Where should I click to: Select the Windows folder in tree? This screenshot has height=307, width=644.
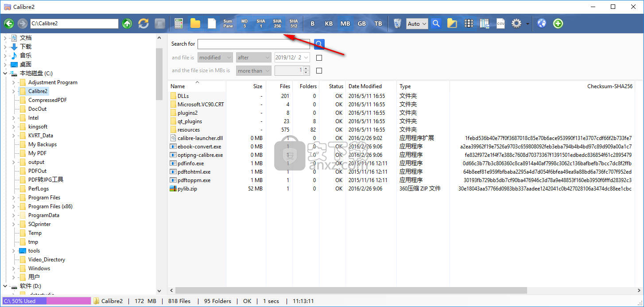pyautogui.click(x=39, y=268)
